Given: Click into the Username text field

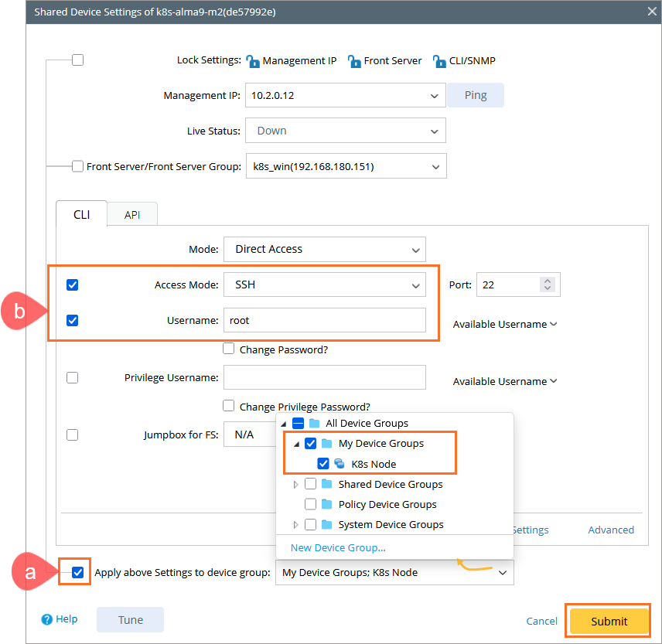Looking at the screenshot, I should coord(325,320).
